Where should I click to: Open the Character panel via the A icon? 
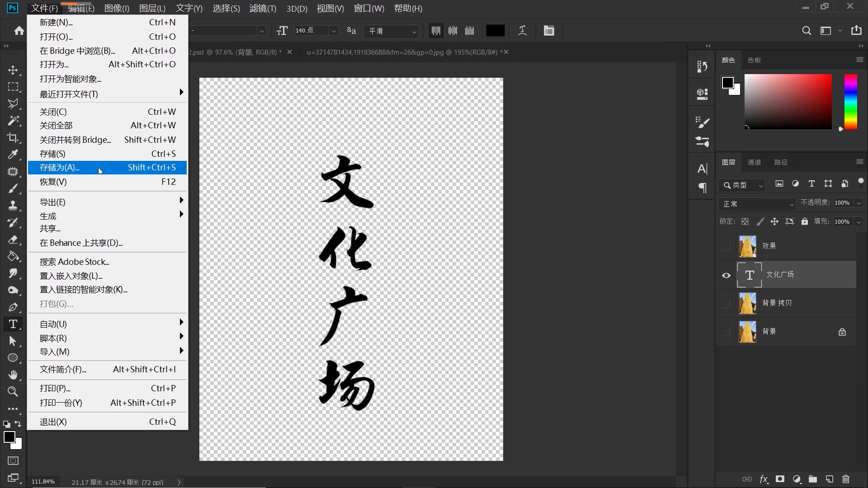pos(702,169)
